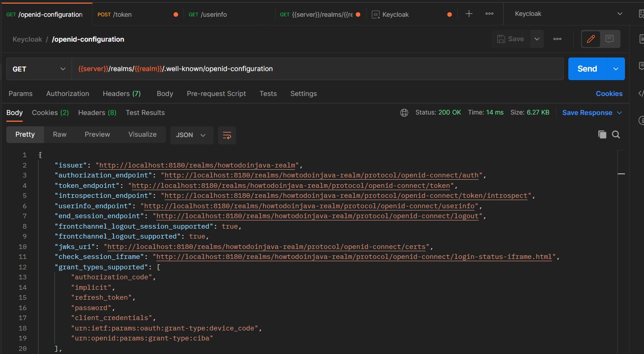Open the request Body tab

coord(165,94)
